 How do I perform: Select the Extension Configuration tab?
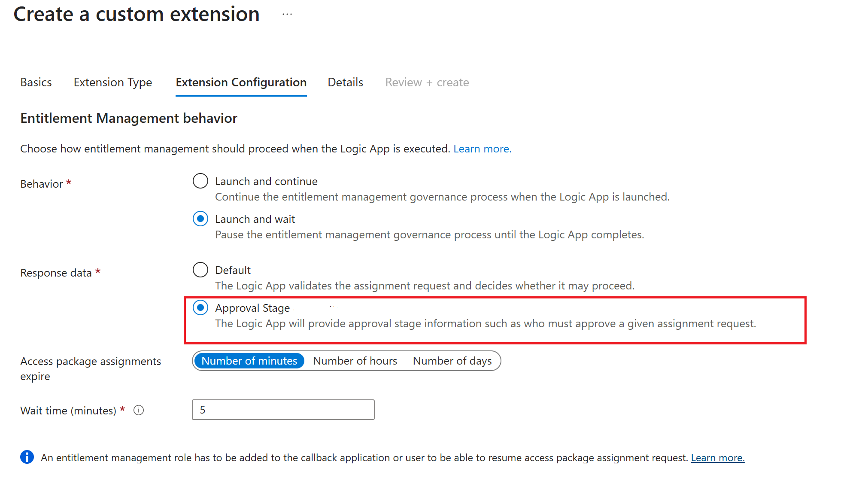pos(241,82)
